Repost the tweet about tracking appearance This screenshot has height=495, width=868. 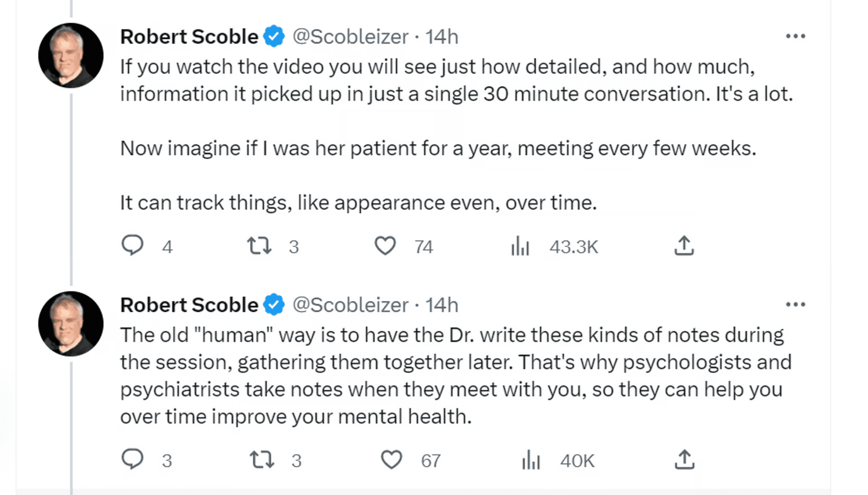[x=259, y=246]
